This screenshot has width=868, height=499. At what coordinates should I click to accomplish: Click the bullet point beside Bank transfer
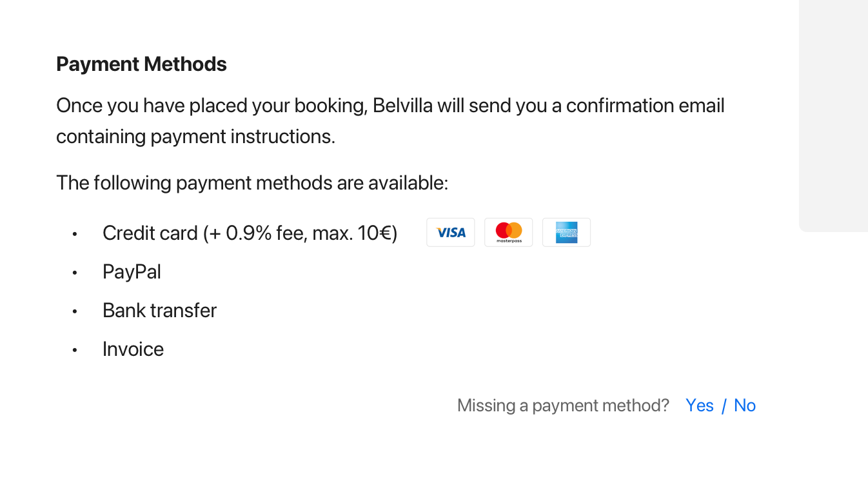[75, 311]
